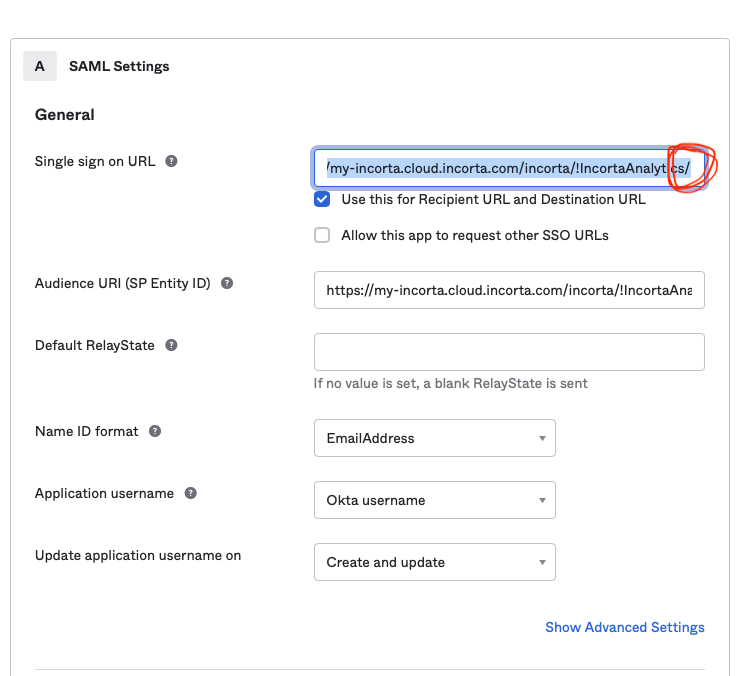
Task: Focus the Audience URI input field
Action: tap(508, 292)
